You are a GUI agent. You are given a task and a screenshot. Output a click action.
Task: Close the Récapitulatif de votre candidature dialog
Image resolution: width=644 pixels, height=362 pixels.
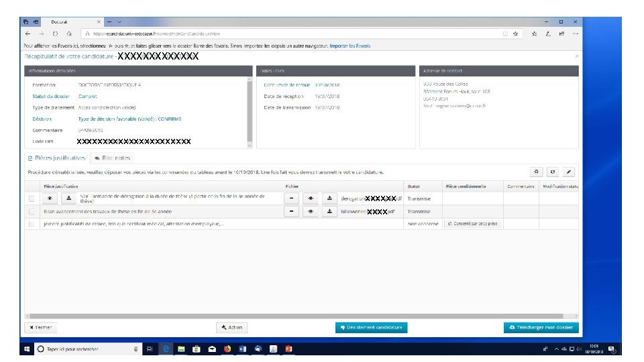pos(577,56)
